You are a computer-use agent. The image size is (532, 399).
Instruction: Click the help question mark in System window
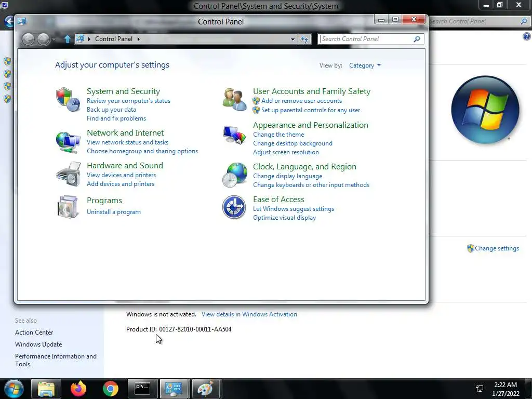tap(527, 37)
